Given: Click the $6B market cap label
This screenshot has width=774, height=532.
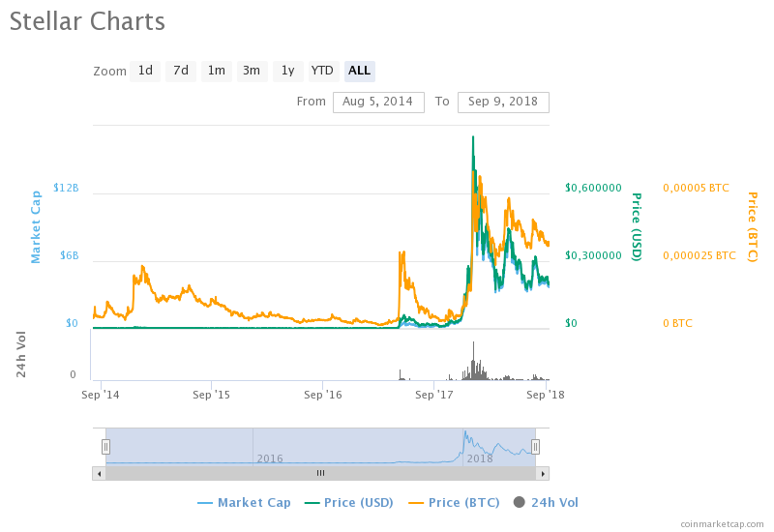Looking at the screenshot, I should (x=69, y=255).
